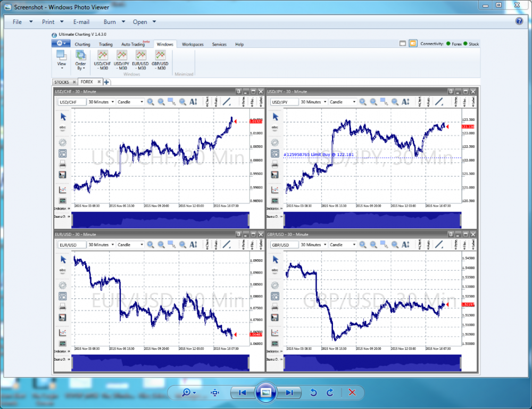Screen dimensions: 532x409
Task: Click the Photo Viewer help icon
Action: tap(519, 21)
